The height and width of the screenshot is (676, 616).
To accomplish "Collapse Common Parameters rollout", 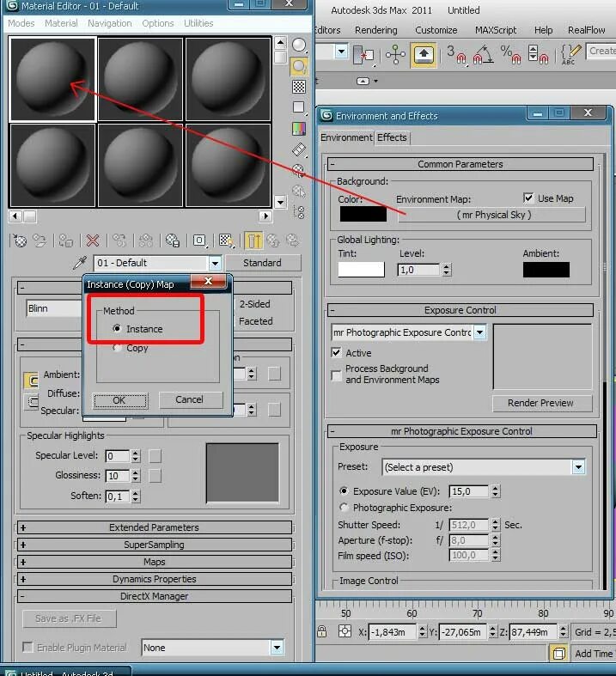I will pos(460,164).
